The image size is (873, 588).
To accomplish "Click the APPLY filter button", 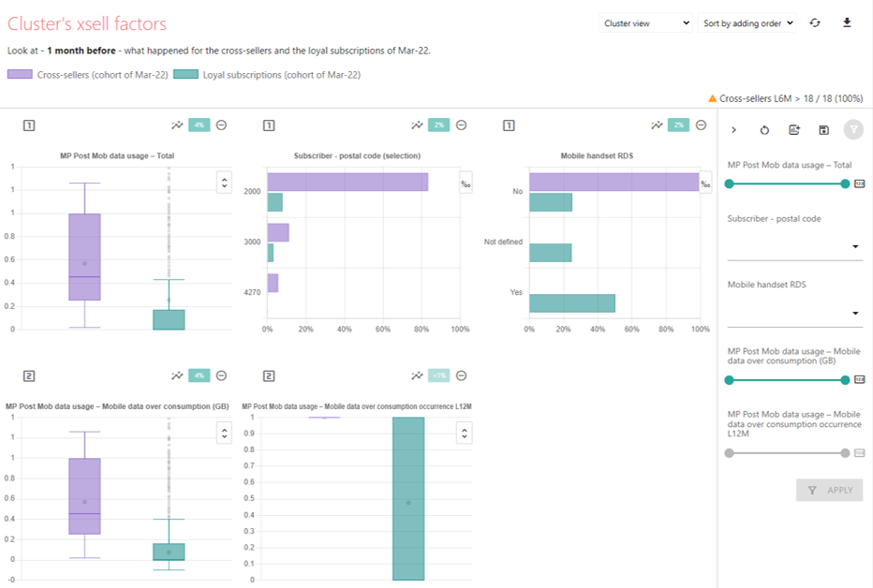I will 830,490.
